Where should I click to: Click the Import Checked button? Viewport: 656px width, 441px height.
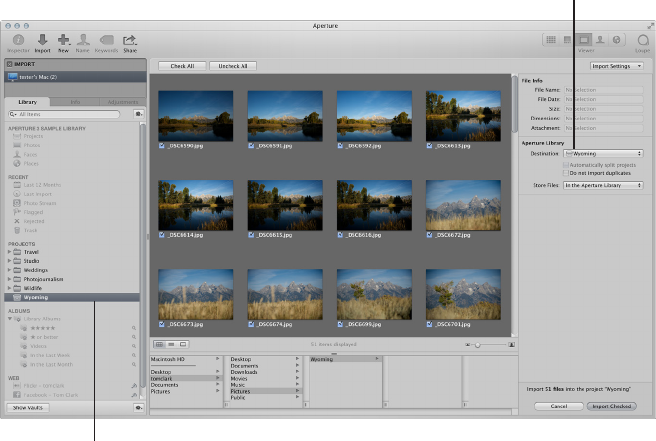tap(614, 406)
